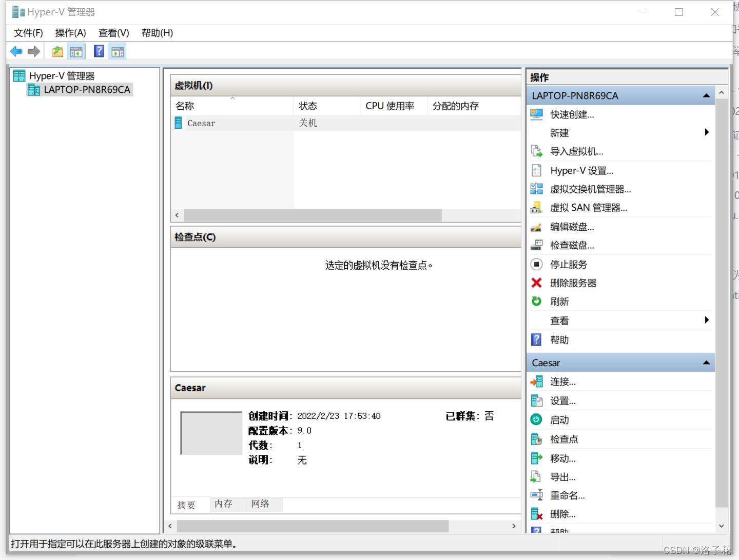
Task: Click the 快速创建 icon in actions
Action: coord(536,114)
